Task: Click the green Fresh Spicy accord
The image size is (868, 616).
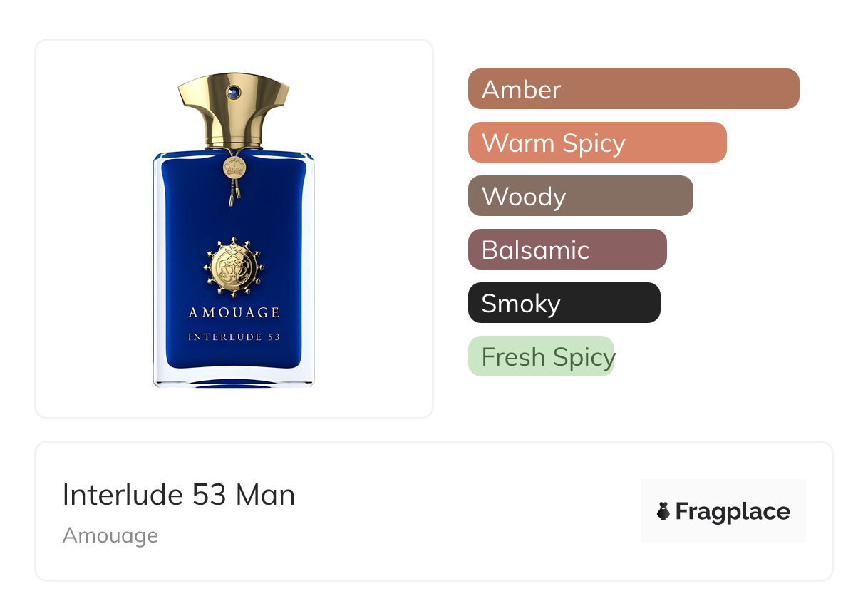Action: tap(542, 356)
